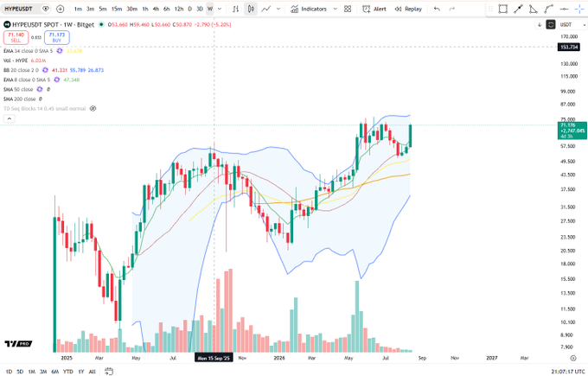
Task: Grab the floating drawing toolbar handle
Action: coord(490,9)
